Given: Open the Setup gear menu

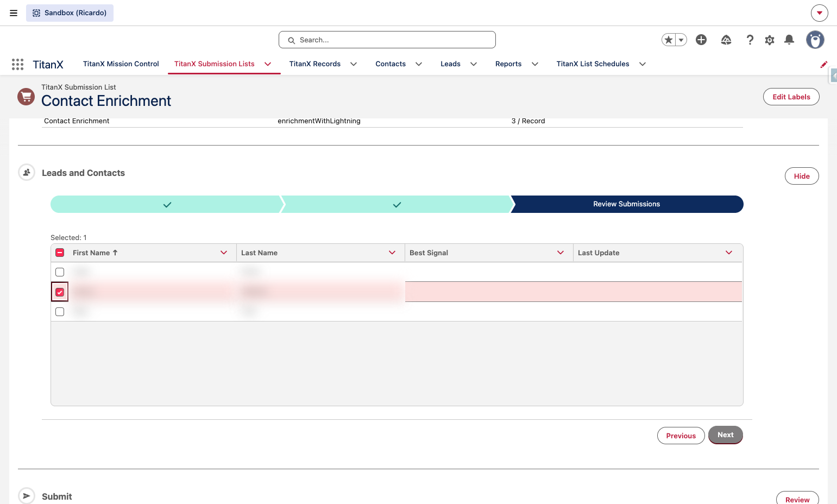Looking at the screenshot, I should [x=770, y=40].
